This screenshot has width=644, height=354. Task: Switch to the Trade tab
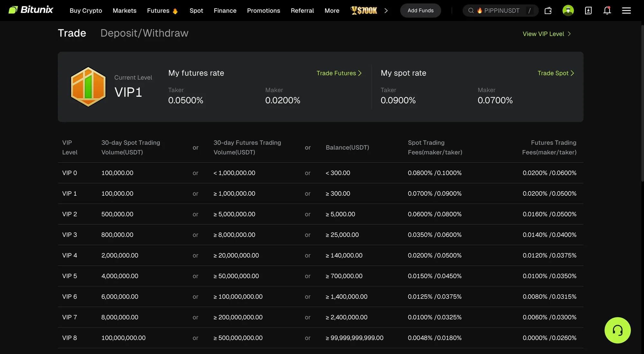coord(72,33)
